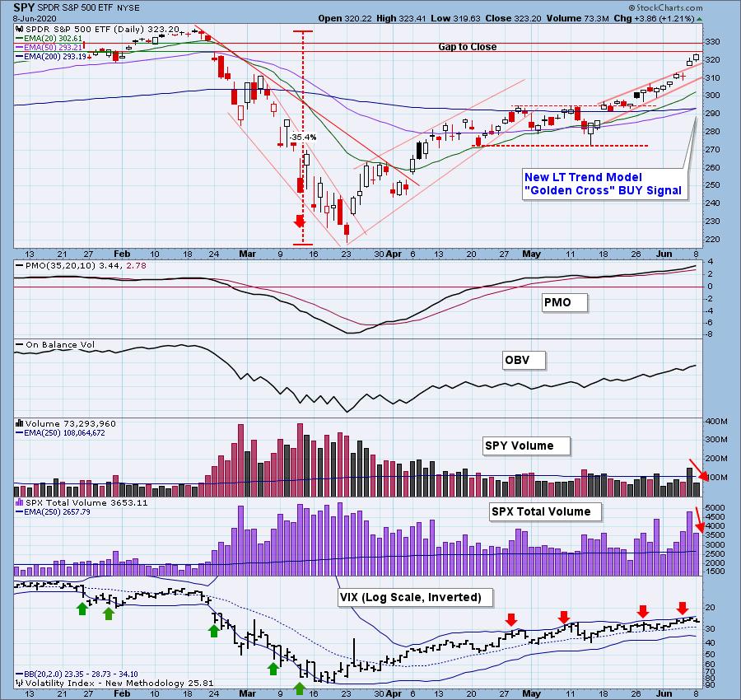This screenshot has height=700, width=741.
Task: Click bar icon beside SPX Total Volume 3653.11
Action: coord(20,502)
